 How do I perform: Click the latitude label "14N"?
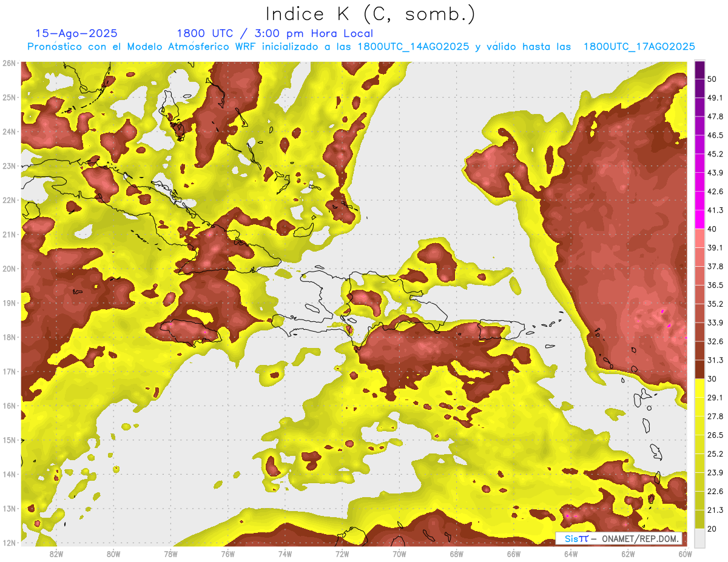[x=9, y=474]
